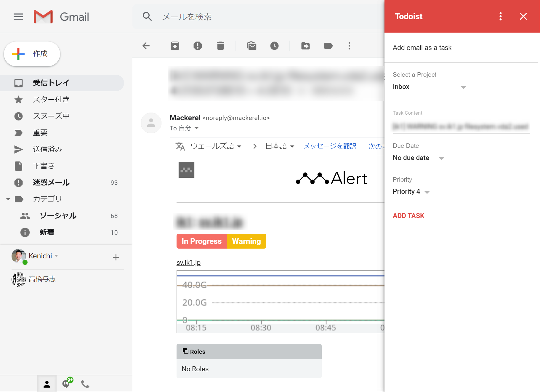
Task: Report spam with the exclamation icon
Action: pyautogui.click(x=198, y=46)
